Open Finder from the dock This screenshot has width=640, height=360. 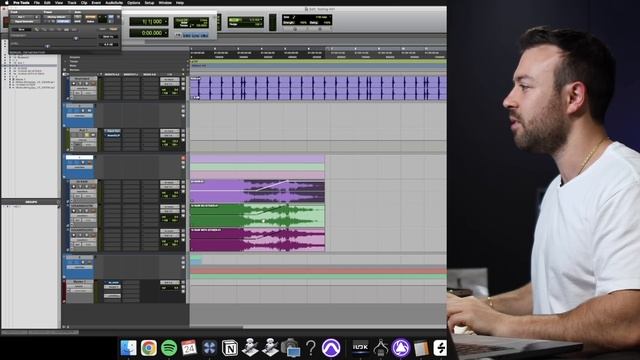129,348
